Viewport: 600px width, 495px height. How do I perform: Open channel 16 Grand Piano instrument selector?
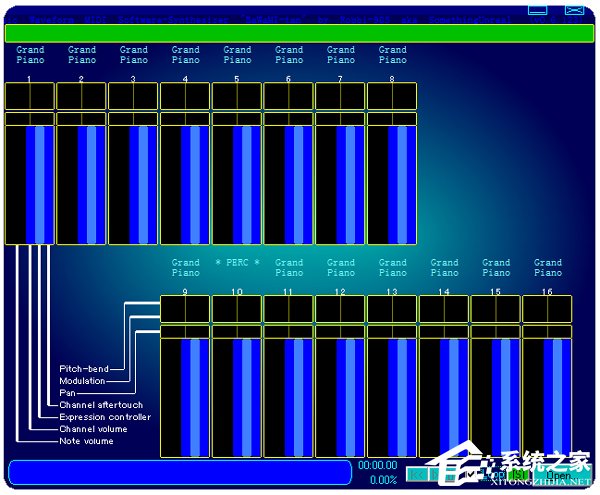point(548,268)
